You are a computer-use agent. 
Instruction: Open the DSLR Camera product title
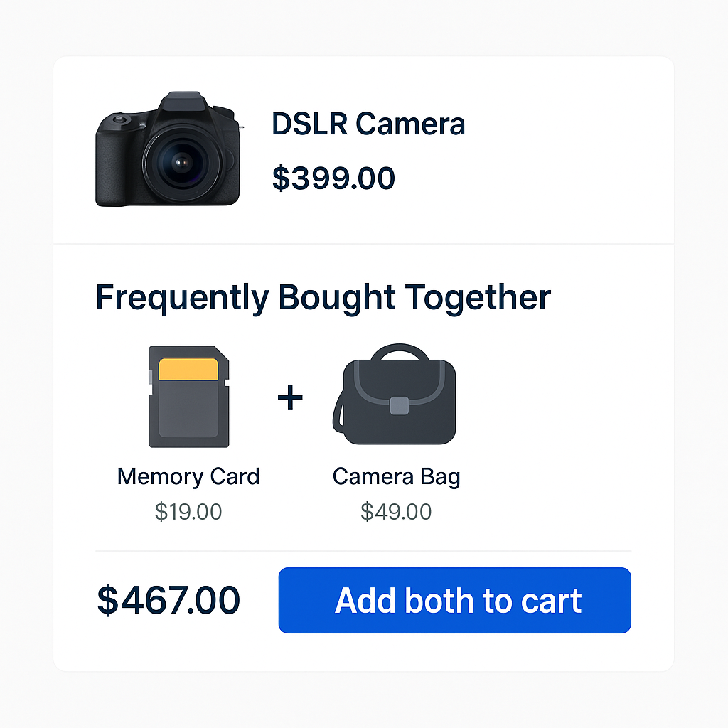click(368, 124)
